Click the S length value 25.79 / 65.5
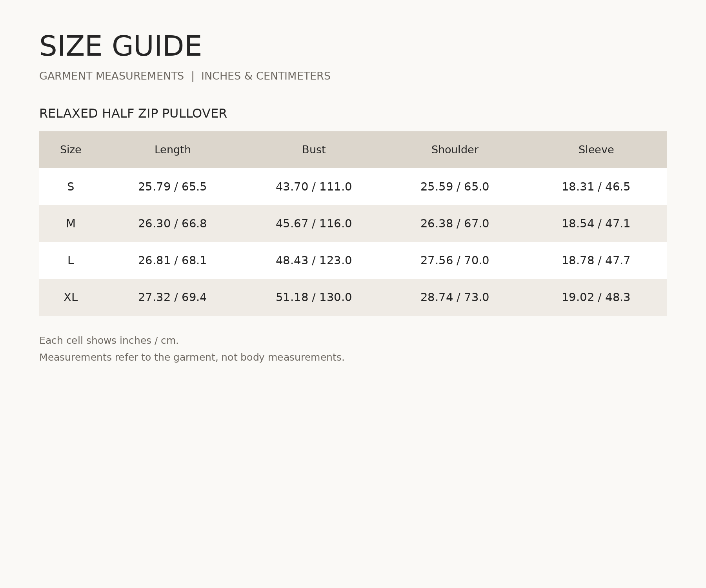Image resolution: width=706 pixels, height=588 pixels. [173, 187]
